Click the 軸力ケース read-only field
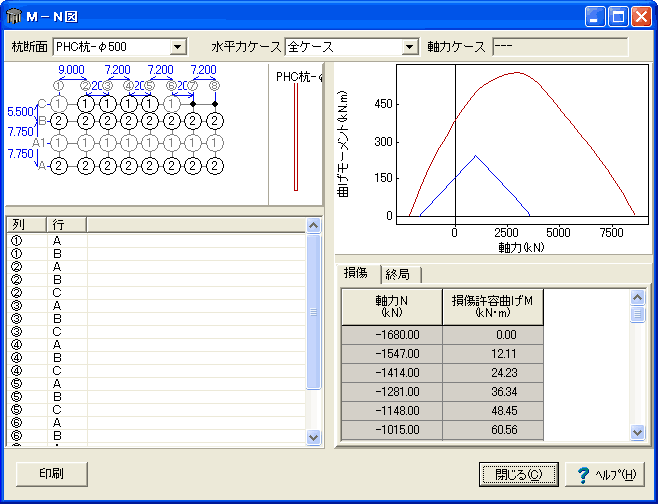 point(560,47)
